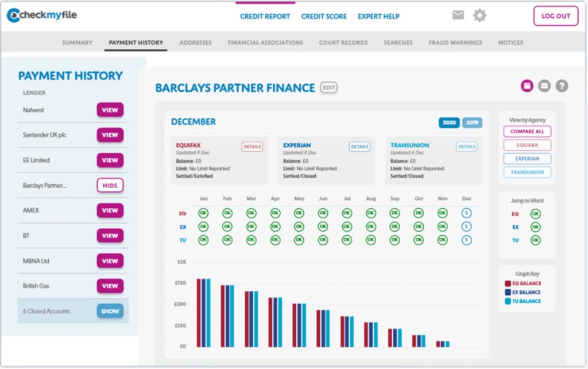Select Experian agency view
This screenshot has width=588, height=369.
(x=527, y=158)
